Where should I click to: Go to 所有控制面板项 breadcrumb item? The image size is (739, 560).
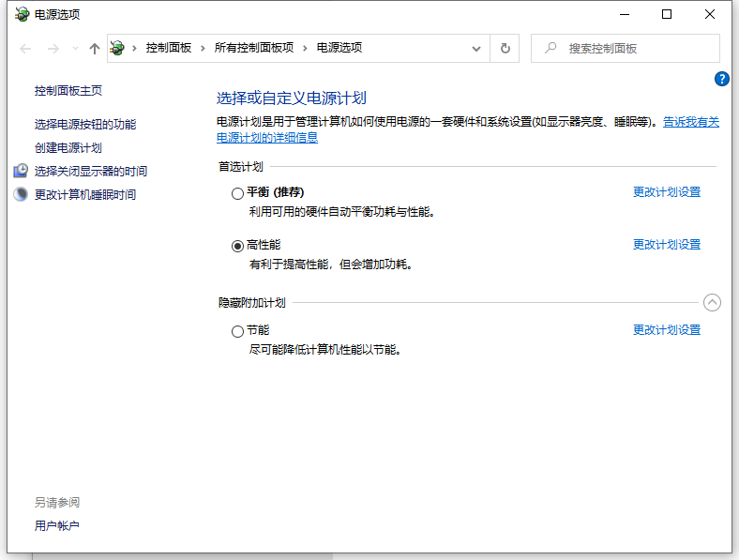pos(253,48)
